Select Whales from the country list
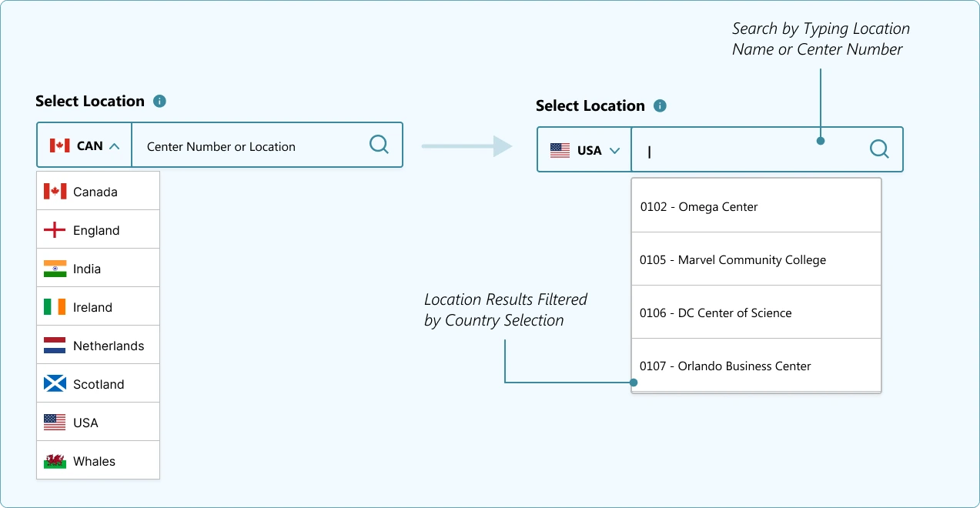Image resolution: width=980 pixels, height=508 pixels. tap(98, 460)
